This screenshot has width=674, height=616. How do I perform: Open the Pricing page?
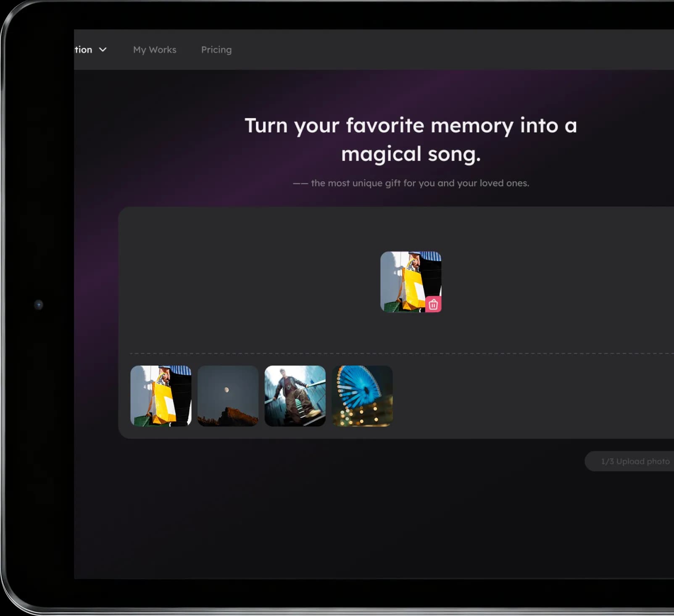click(216, 50)
